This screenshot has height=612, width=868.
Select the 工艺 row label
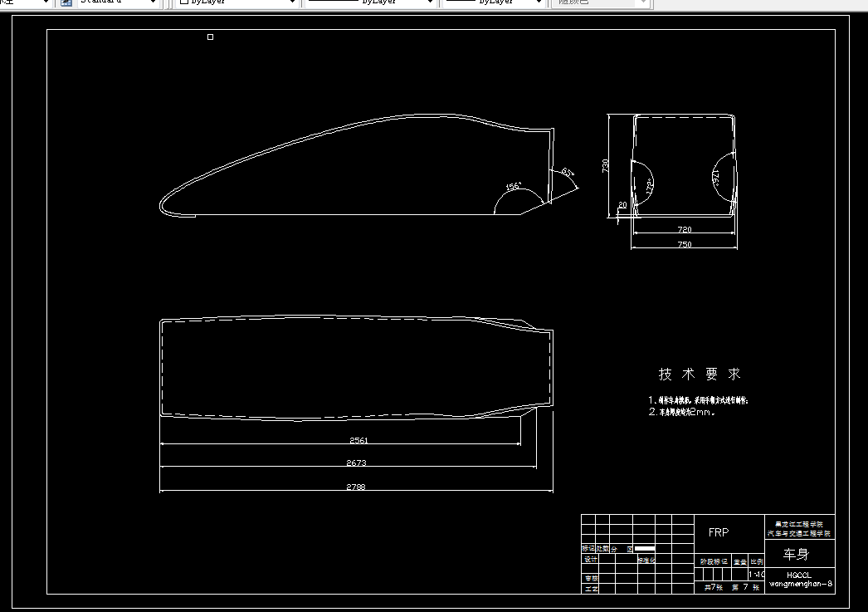click(x=591, y=589)
